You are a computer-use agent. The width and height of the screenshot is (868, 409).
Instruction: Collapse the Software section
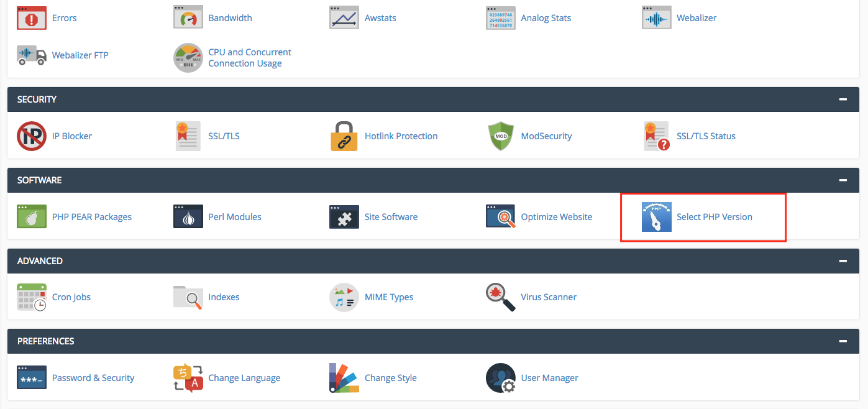click(x=843, y=180)
